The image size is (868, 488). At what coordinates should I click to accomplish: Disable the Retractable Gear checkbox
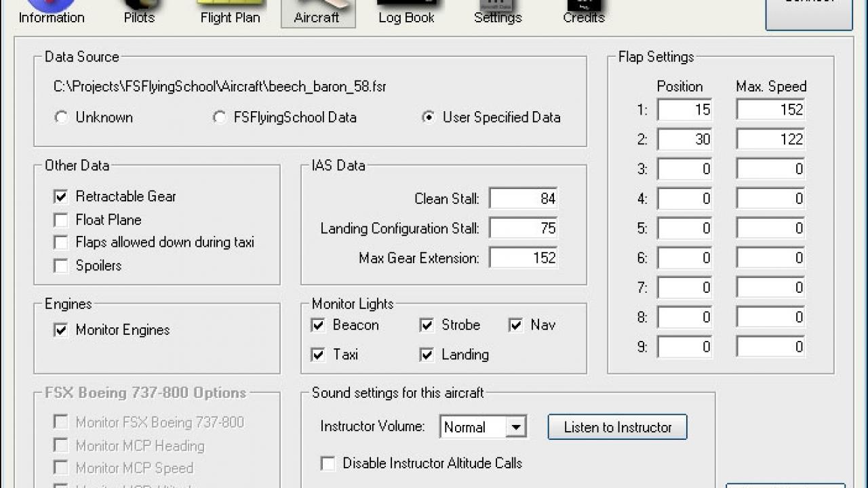(x=60, y=197)
